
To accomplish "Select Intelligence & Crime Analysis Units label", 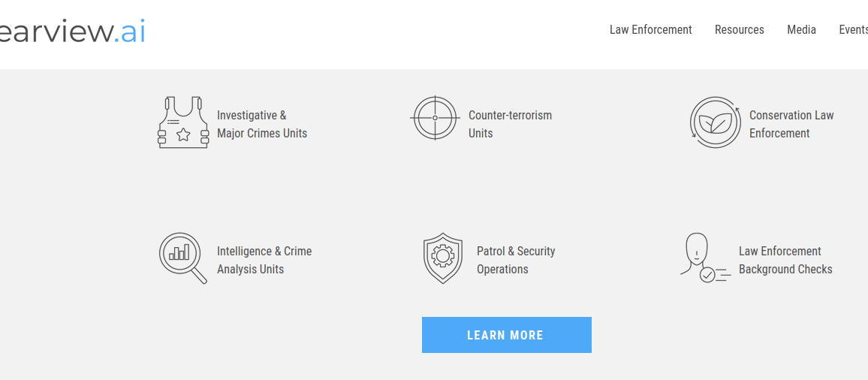I will 264,260.
